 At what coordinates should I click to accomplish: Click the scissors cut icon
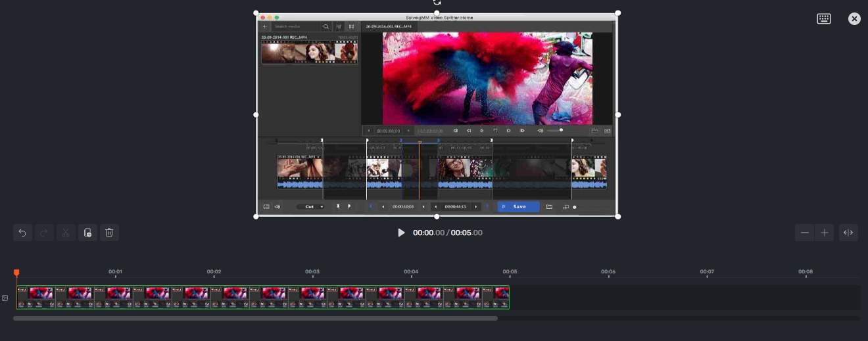pos(66,233)
